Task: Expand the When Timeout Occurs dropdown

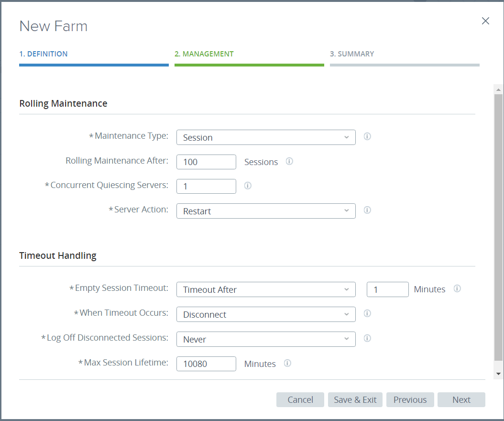Action: (266, 314)
